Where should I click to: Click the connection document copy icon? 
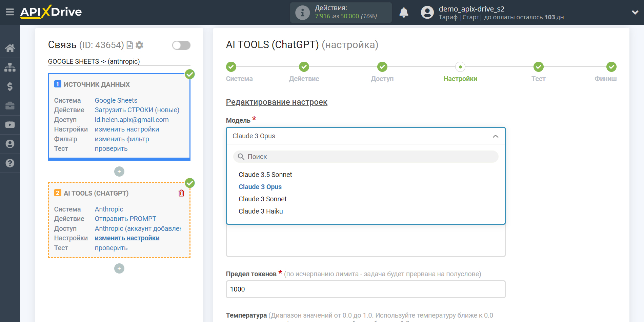[x=129, y=45]
